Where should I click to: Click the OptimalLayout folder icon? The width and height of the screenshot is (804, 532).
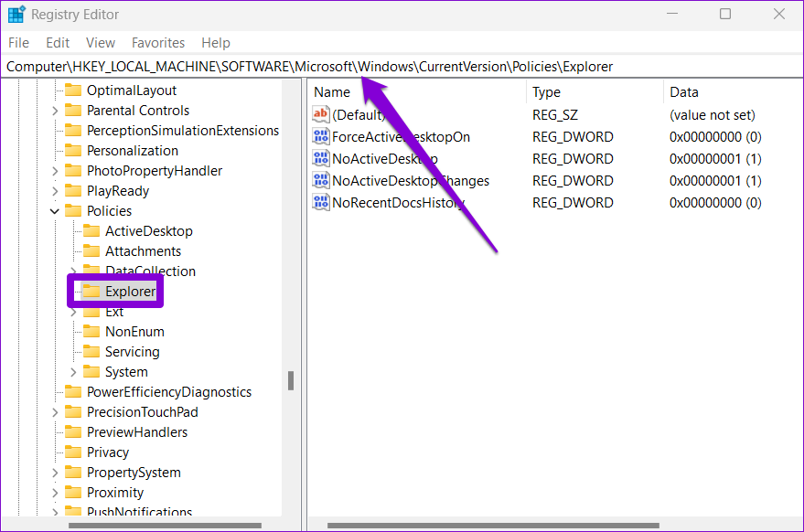(73, 90)
